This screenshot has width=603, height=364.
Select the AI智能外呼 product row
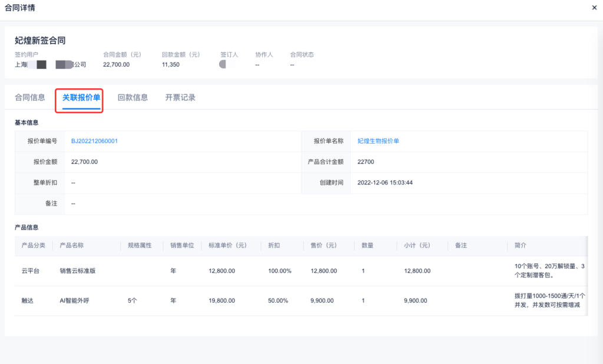click(74, 300)
